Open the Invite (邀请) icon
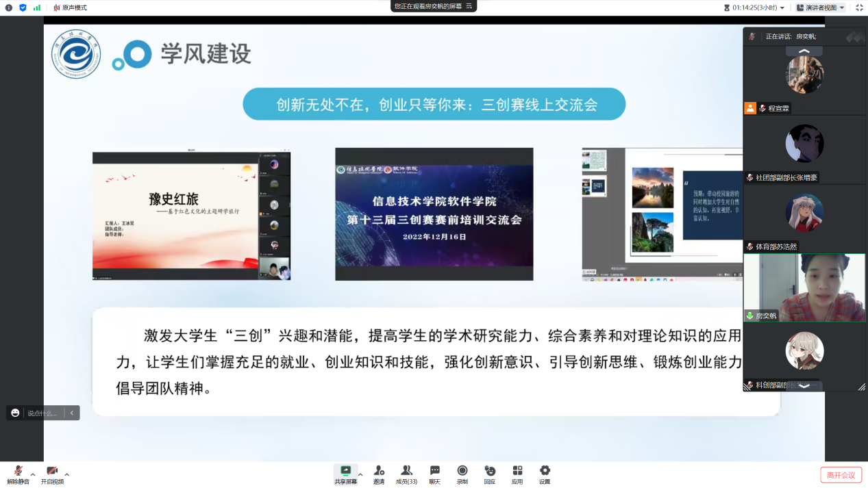The width and height of the screenshot is (868, 488). [379, 474]
